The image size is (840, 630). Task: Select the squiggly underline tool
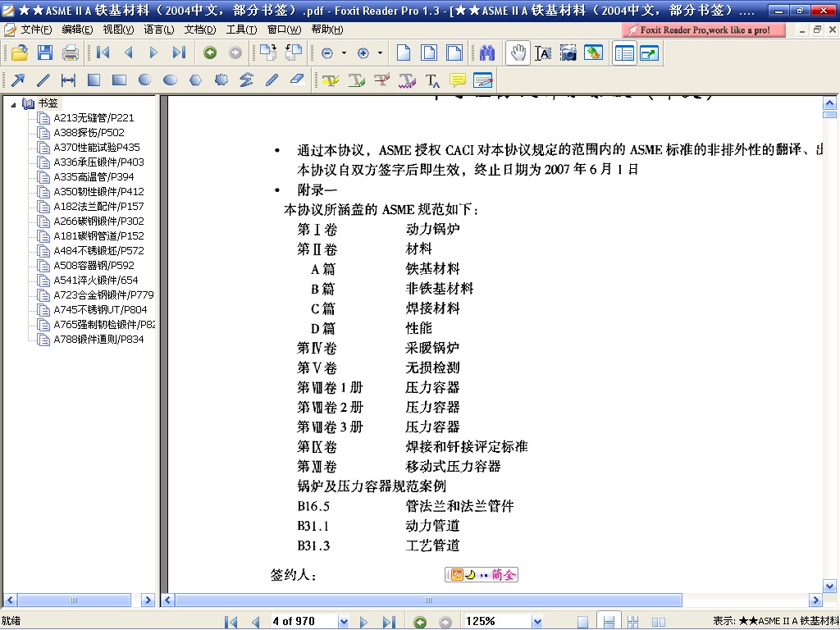click(407, 80)
